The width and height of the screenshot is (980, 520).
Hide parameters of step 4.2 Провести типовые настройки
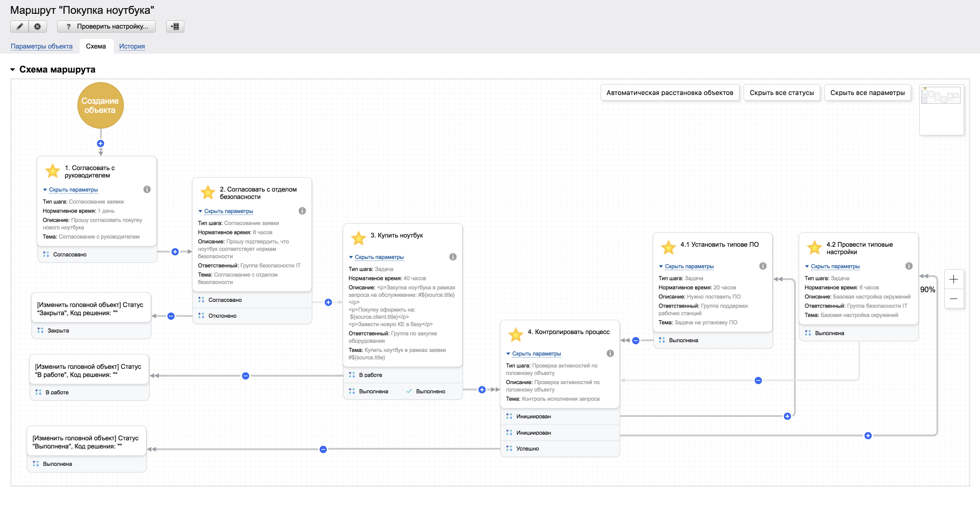click(835, 266)
